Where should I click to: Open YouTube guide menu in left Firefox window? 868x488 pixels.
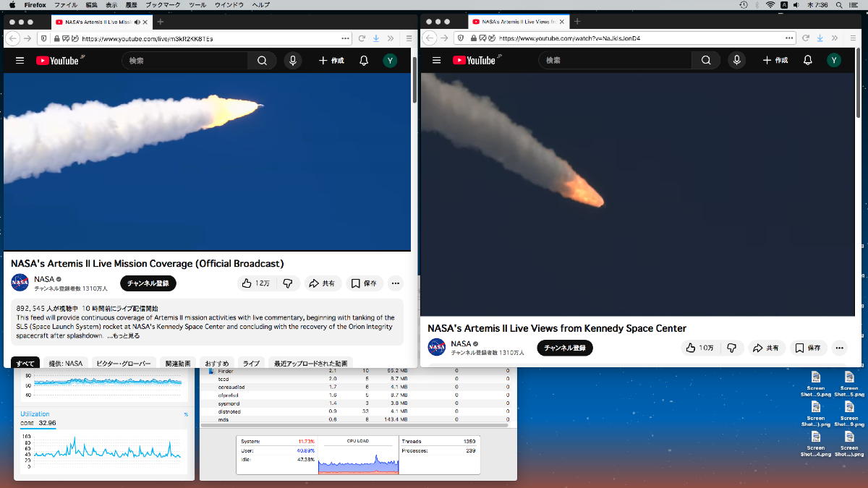tap(20, 61)
